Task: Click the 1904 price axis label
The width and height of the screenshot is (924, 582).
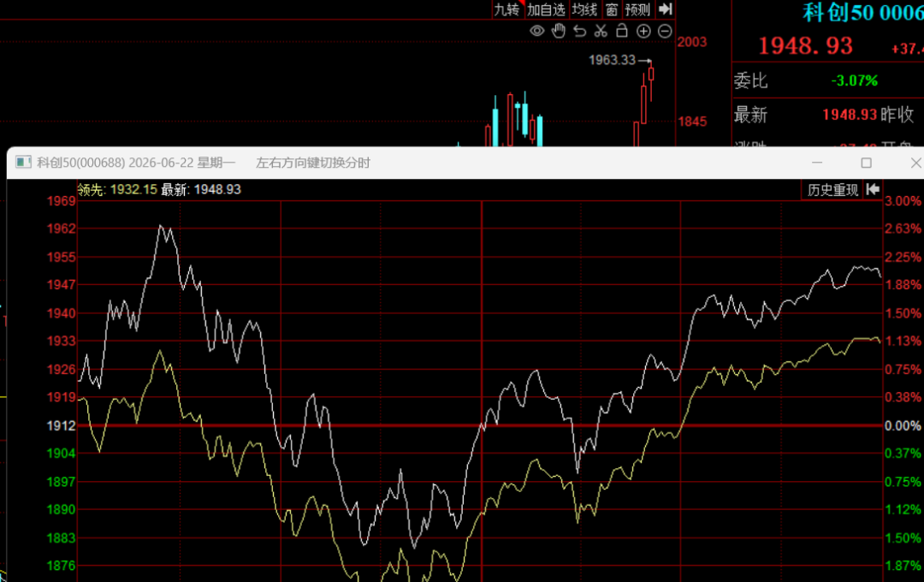Action: pyautogui.click(x=62, y=453)
